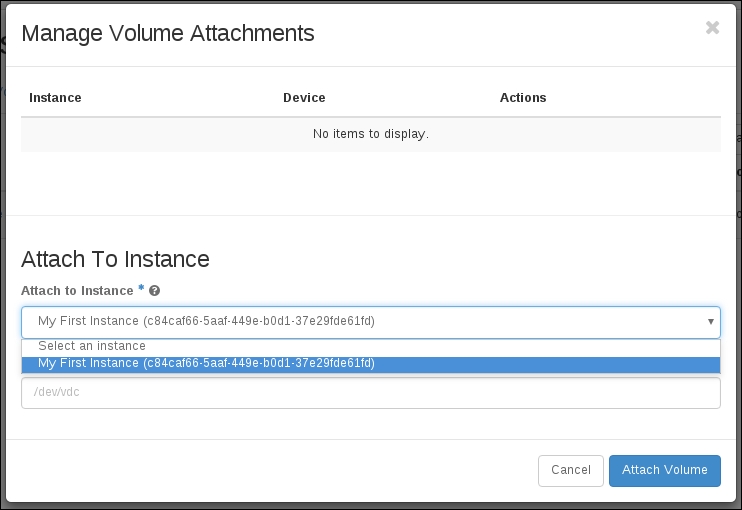742x510 pixels.
Task: Close the Manage Volume Attachments dialog
Action: [712, 28]
